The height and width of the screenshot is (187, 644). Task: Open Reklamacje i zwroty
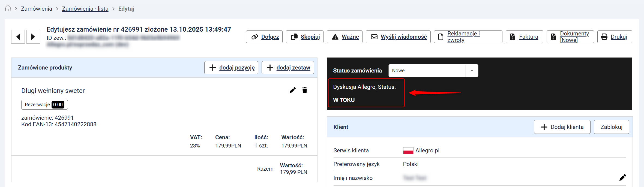point(468,37)
